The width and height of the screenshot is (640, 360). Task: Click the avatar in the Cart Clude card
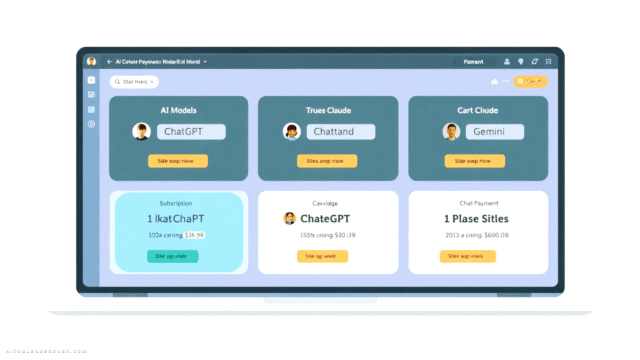tap(451, 131)
